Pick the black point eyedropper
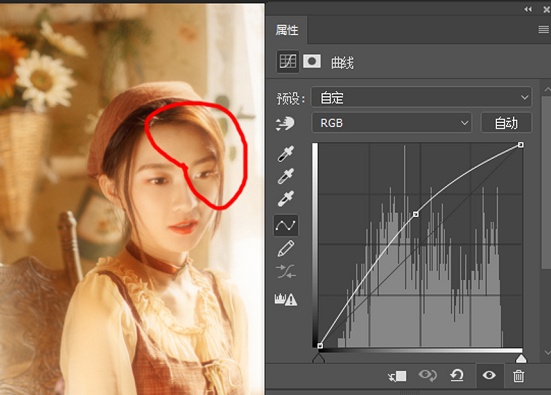The width and height of the screenshot is (551, 395). point(286,154)
